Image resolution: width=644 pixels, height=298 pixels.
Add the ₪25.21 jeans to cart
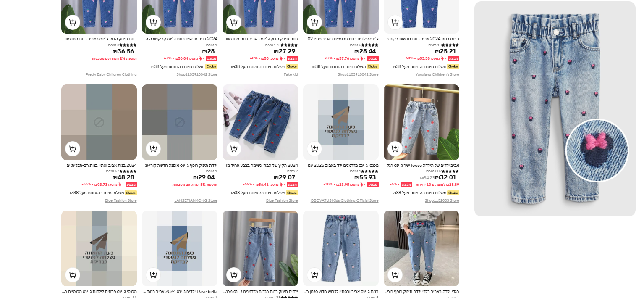[395, 22]
